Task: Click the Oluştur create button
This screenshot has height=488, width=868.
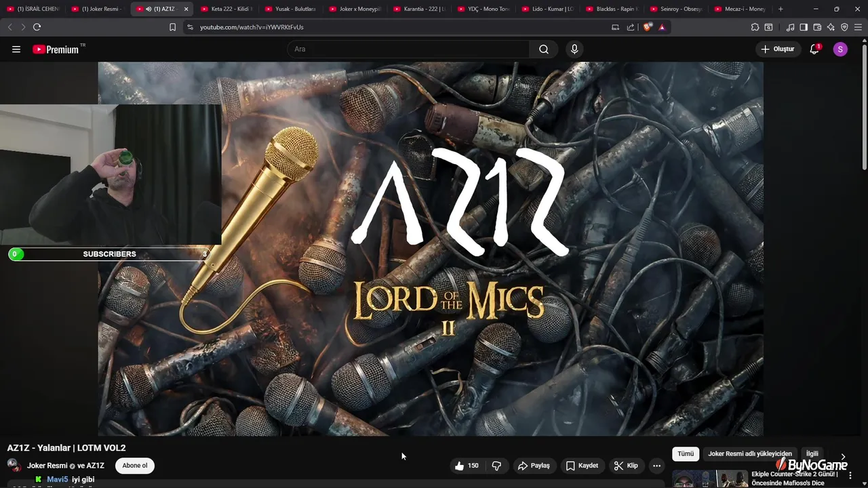Action: [778, 49]
